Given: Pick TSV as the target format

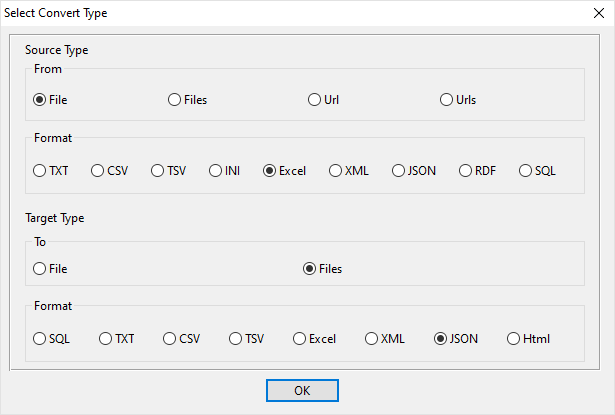Looking at the screenshot, I should [x=236, y=339].
